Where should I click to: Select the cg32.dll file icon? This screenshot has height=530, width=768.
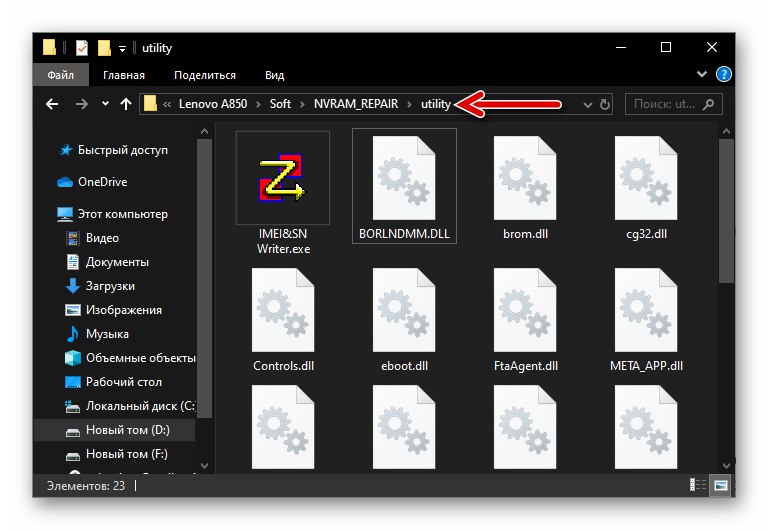click(x=646, y=178)
